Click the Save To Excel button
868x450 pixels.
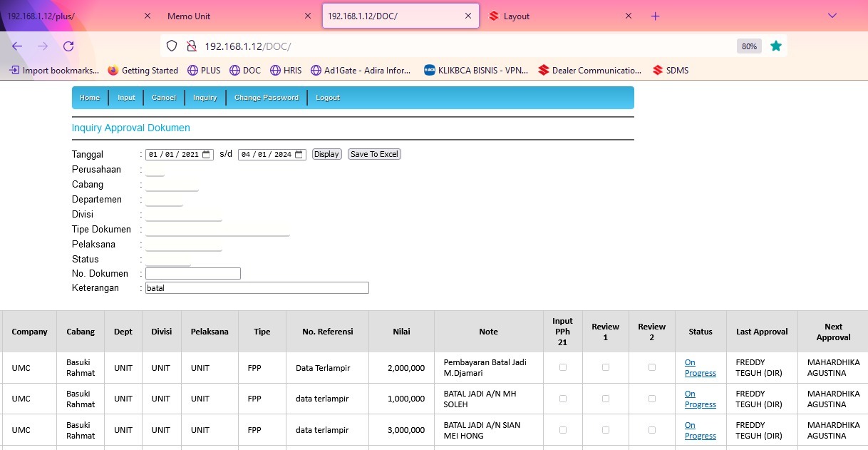click(374, 154)
